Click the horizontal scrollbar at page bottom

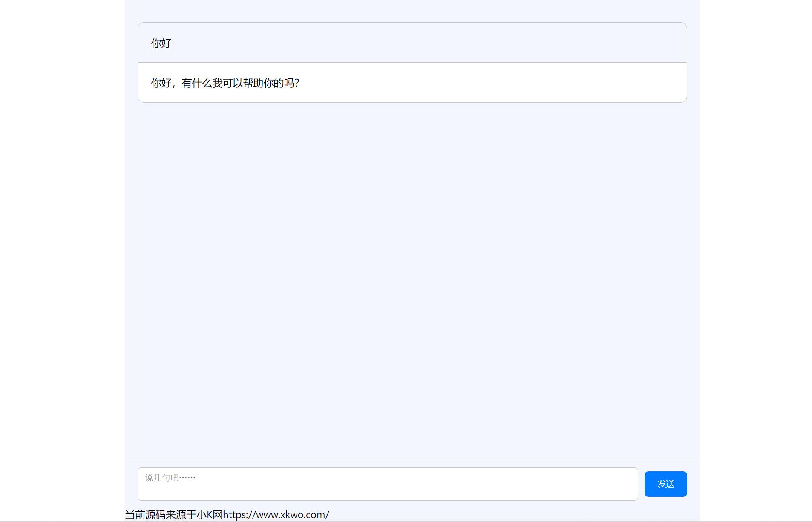[405, 520]
